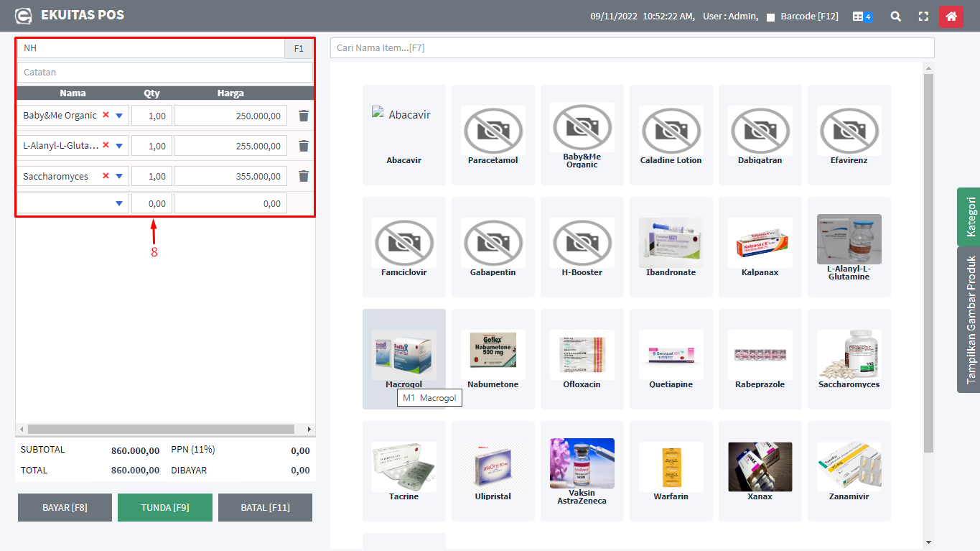Expand the Saccharomyces item dropdown arrow
980x551 pixels.
coord(119,176)
